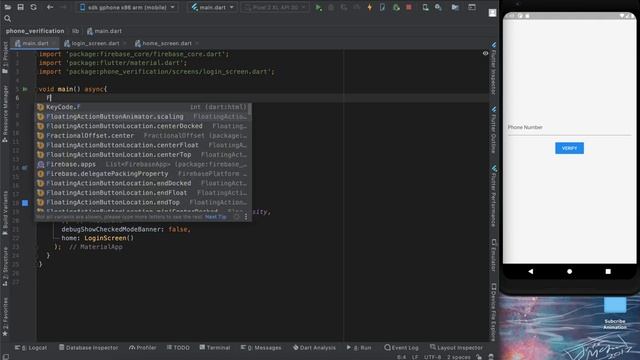
Task: Select FloatingActionButtonAnimator.scaling suggestion
Action: pos(143,117)
